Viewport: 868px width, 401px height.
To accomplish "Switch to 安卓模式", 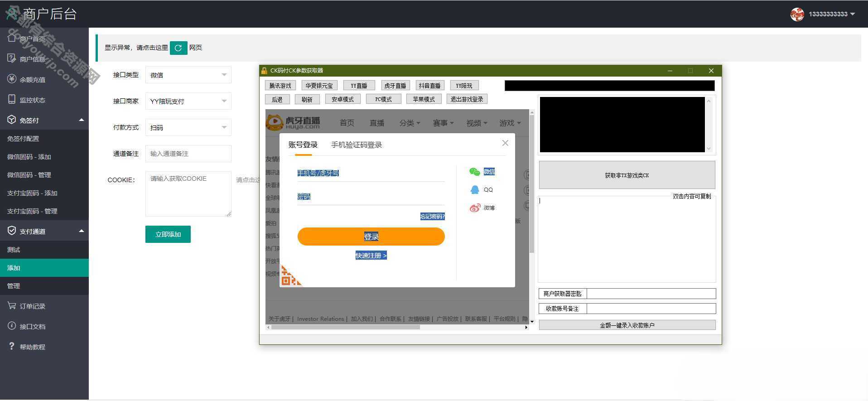I will (x=342, y=99).
